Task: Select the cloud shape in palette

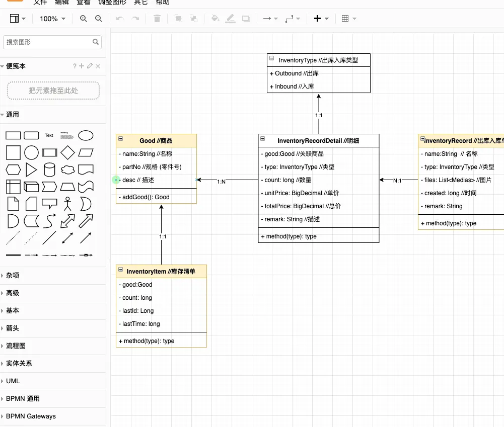Action: tap(67, 170)
